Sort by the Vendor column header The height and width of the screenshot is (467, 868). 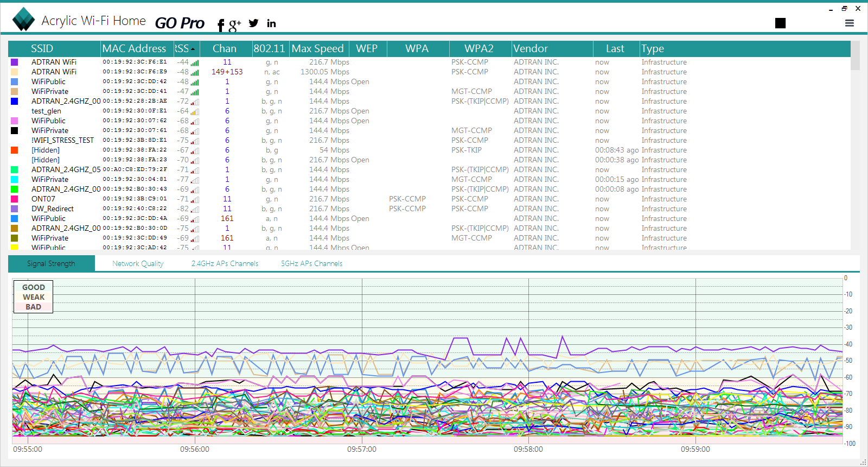pos(552,49)
